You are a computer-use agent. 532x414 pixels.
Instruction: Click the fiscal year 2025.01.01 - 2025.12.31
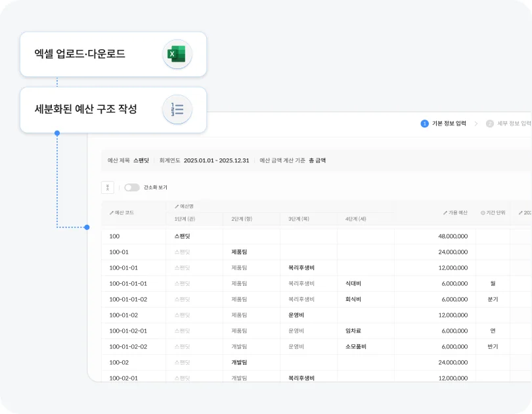pos(217,160)
